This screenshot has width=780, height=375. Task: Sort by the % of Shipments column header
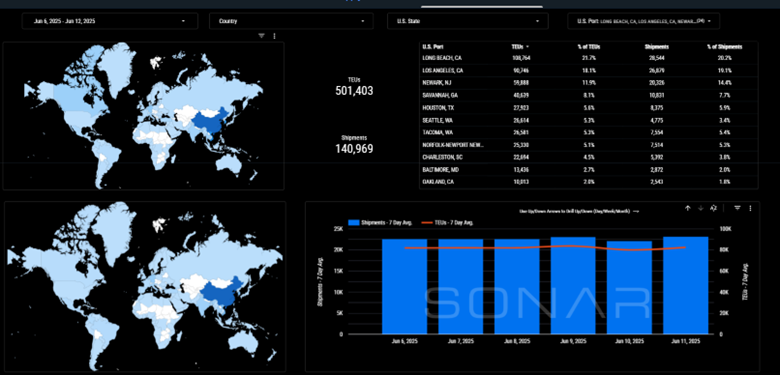tap(724, 47)
